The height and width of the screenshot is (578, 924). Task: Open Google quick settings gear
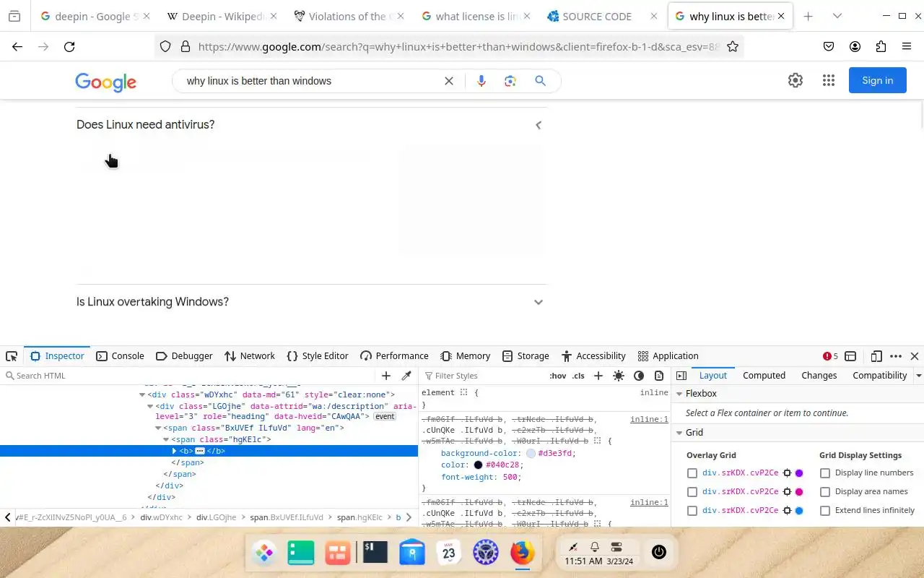pyautogui.click(x=796, y=81)
